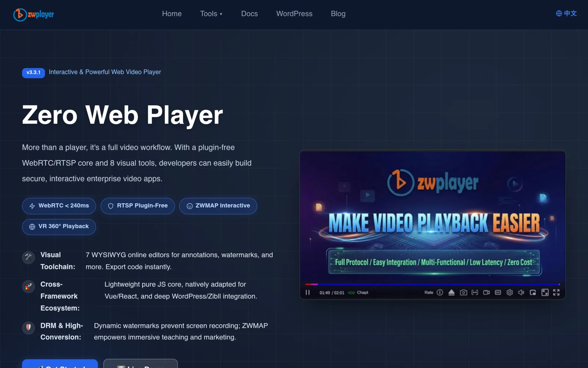Open the Docs page
588x368 pixels.
click(x=249, y=14)
